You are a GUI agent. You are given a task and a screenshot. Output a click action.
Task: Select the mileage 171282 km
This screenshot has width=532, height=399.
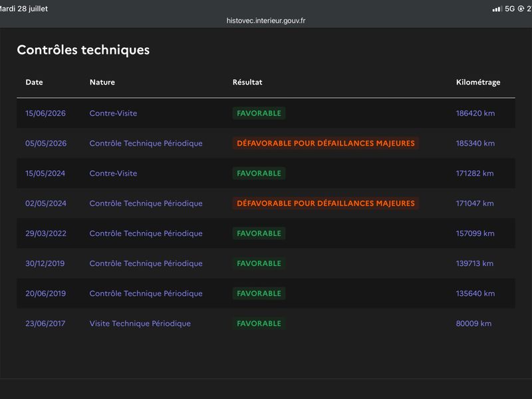[x=475, y=174]
